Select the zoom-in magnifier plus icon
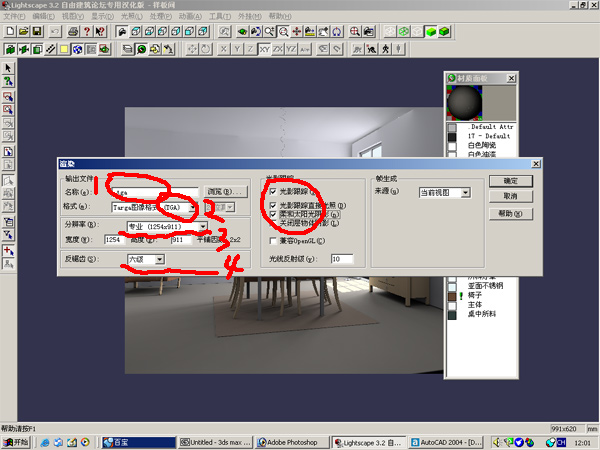 [269, 32]
